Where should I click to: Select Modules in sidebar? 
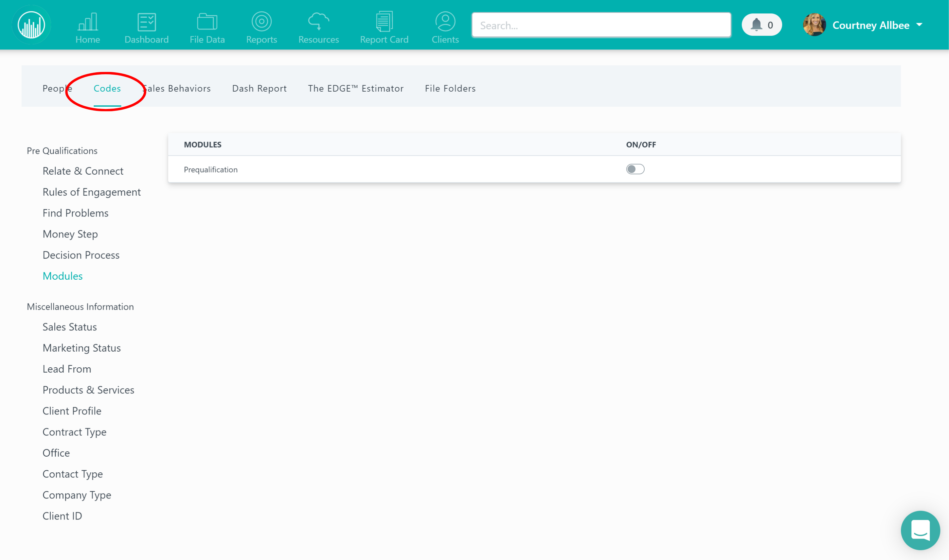point(63,276)
